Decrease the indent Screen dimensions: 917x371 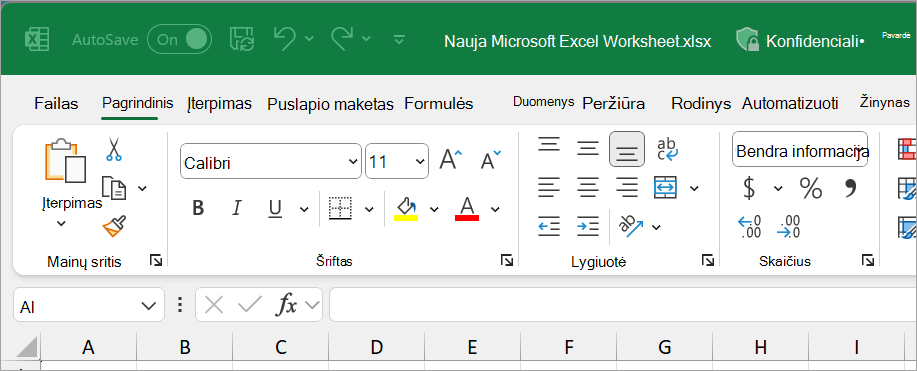click(549, 226)
